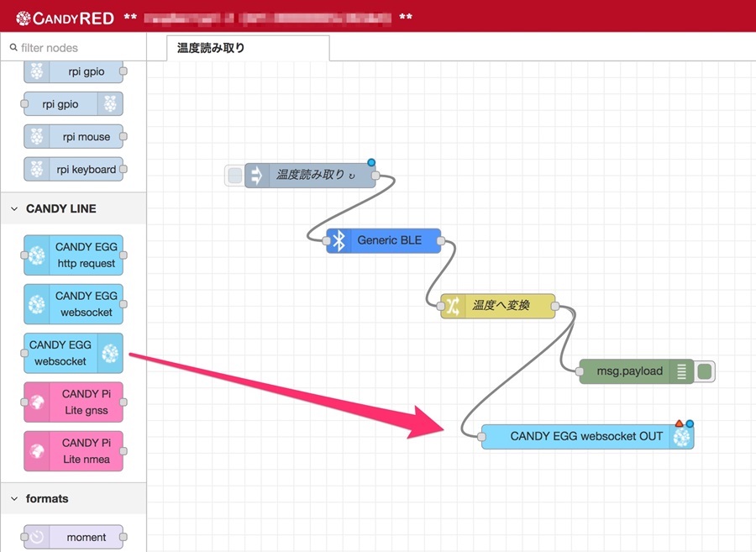The image size is (756, 552).
Task: Click the formats category header text
Action: (47, 498)
